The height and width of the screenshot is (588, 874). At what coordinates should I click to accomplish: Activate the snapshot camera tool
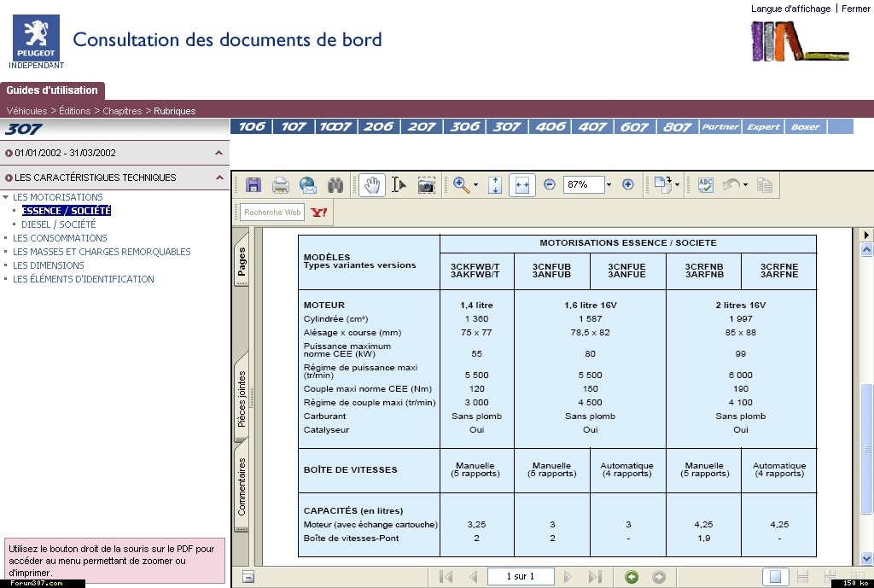coord(426,185)
